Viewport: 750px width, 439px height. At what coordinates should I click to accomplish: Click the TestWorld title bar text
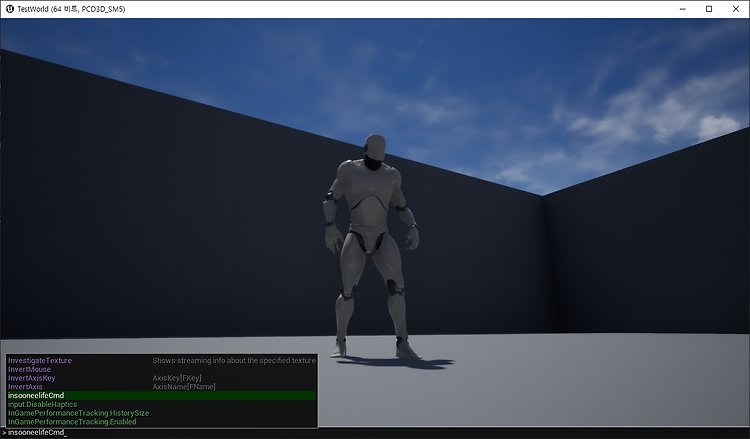pos(71,9)
